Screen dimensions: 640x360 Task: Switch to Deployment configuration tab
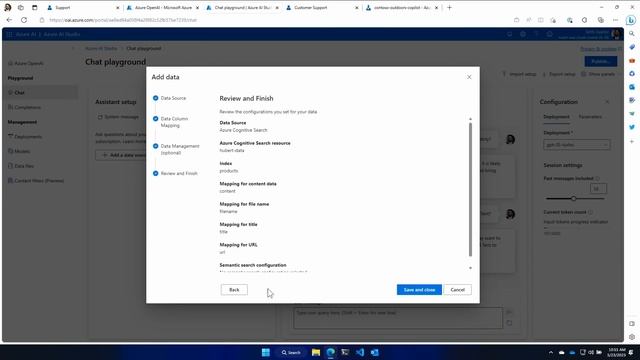556,117
